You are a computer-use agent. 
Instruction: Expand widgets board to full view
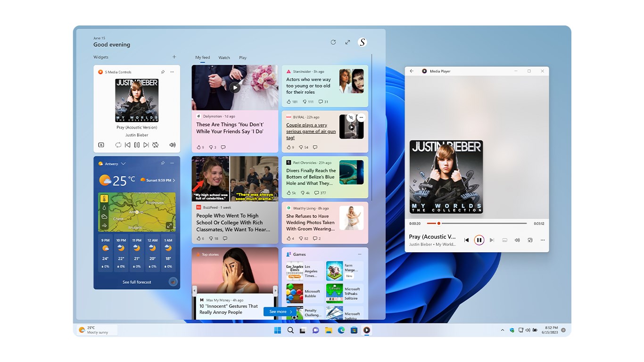pos(347,42)
